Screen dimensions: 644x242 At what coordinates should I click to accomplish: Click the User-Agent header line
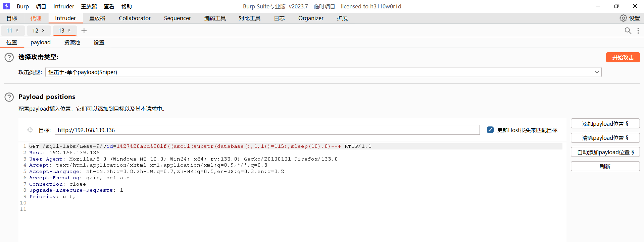pos(184,159)
